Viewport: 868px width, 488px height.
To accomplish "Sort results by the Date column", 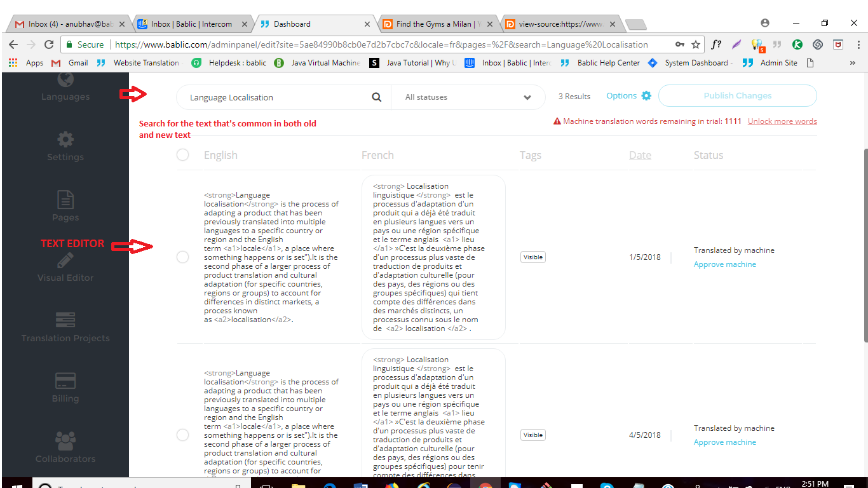I will coord(640,155).
